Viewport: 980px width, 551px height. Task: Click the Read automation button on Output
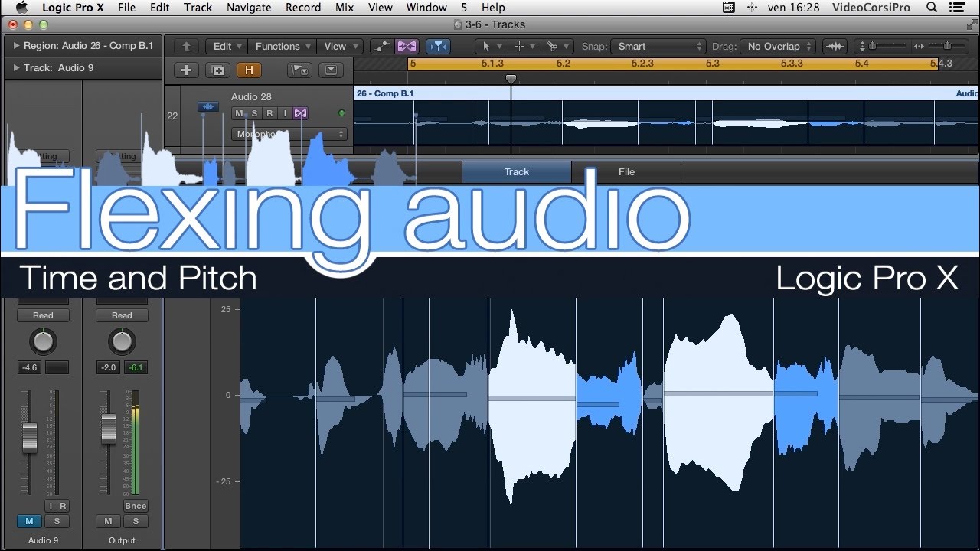coord(122,315)
